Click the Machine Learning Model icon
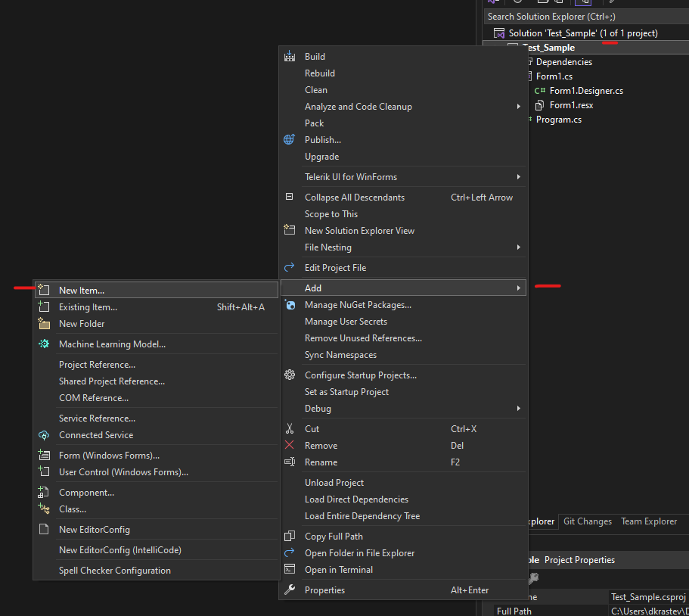689x616 pixels. [x=44, y=343]
